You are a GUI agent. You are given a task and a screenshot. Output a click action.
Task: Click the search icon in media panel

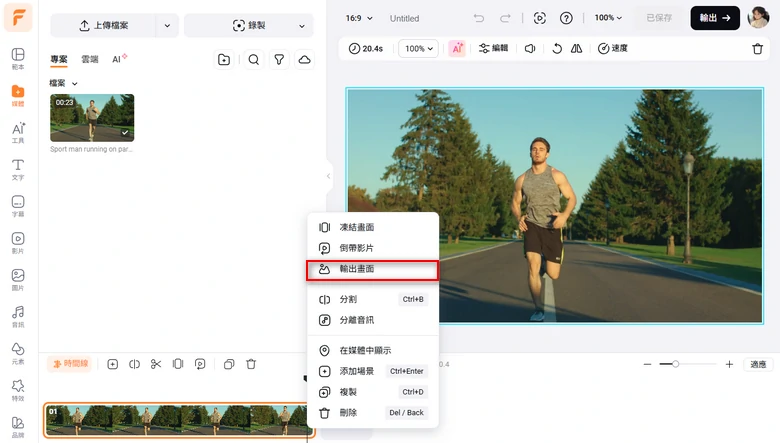coord(254,60)
